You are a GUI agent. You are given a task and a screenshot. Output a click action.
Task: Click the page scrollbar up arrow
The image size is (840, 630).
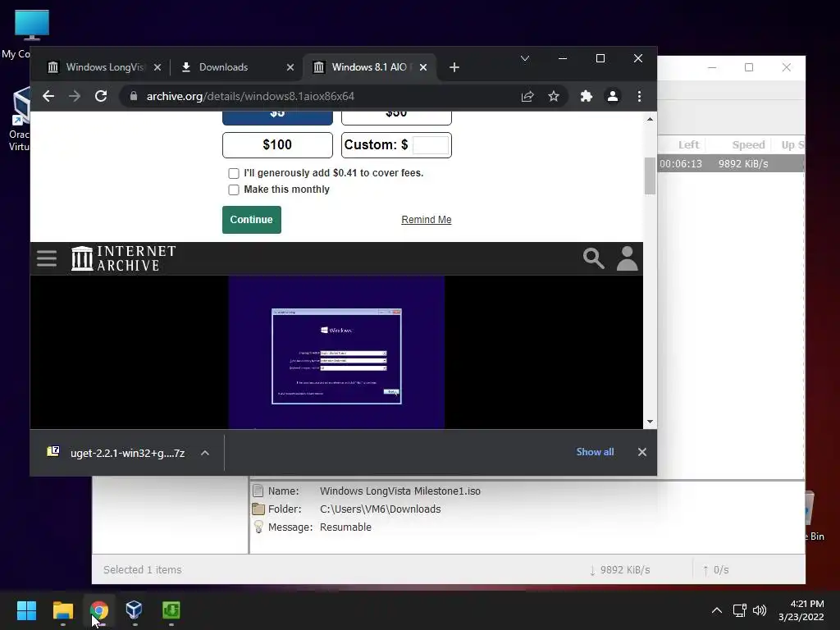click(650, 120)
